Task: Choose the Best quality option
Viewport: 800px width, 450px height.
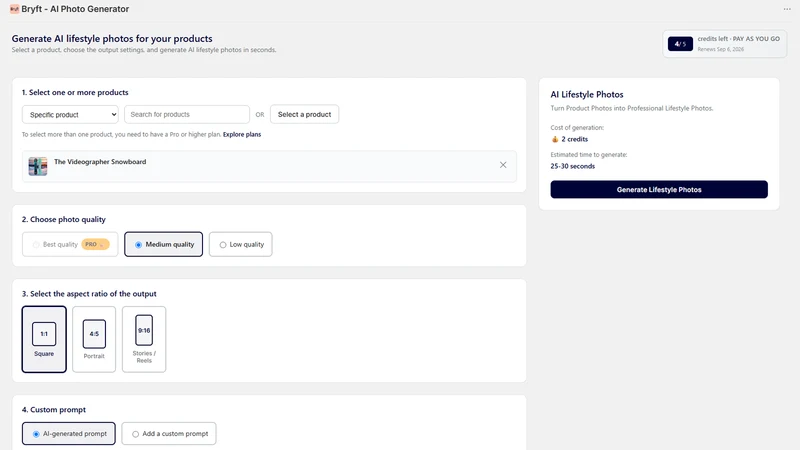Action: [70, 244]
